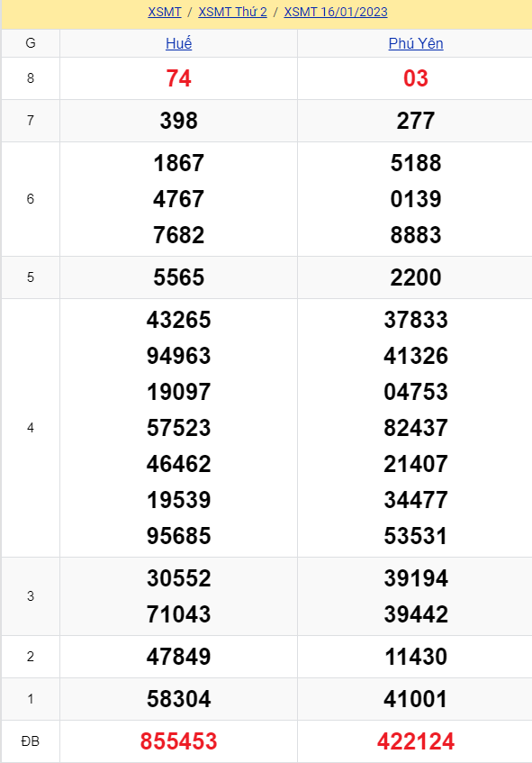
Task: Click the ĐB row label
Action: (30, 741)
